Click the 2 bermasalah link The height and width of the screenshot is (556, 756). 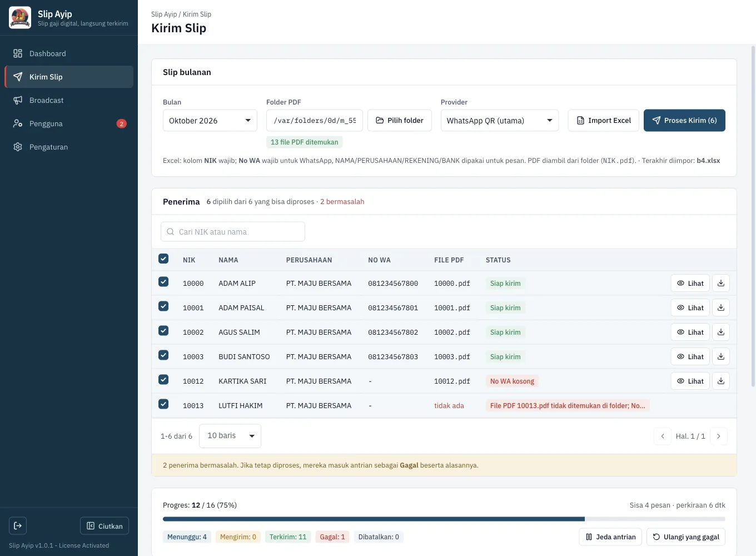pos(342,202)
